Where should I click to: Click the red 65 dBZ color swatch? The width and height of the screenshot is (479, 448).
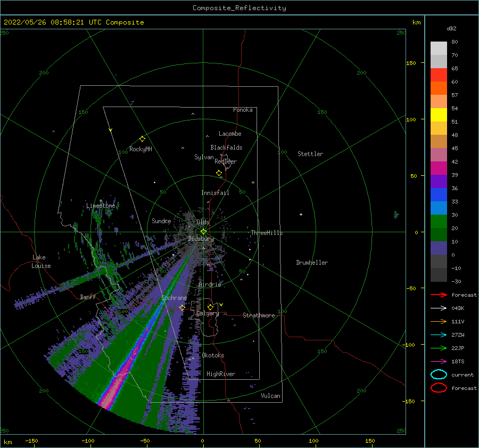click(x=439, y=75)
